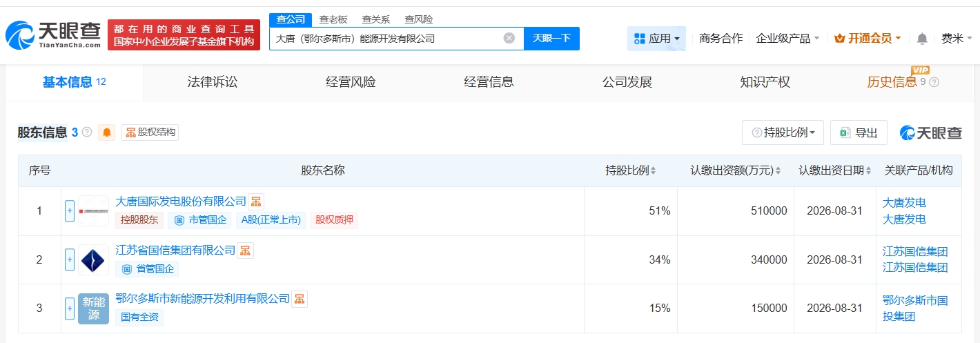Open 江苏省国信集团有限公司 shareholder link
This screenshot has height=343, width=980.
click(175, 251)
